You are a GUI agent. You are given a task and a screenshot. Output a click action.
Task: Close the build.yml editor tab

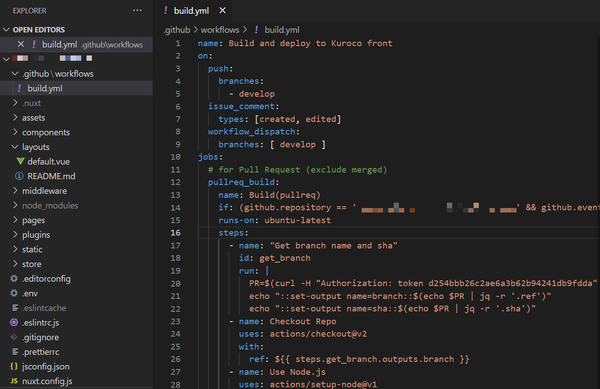(x=222, y=10)
